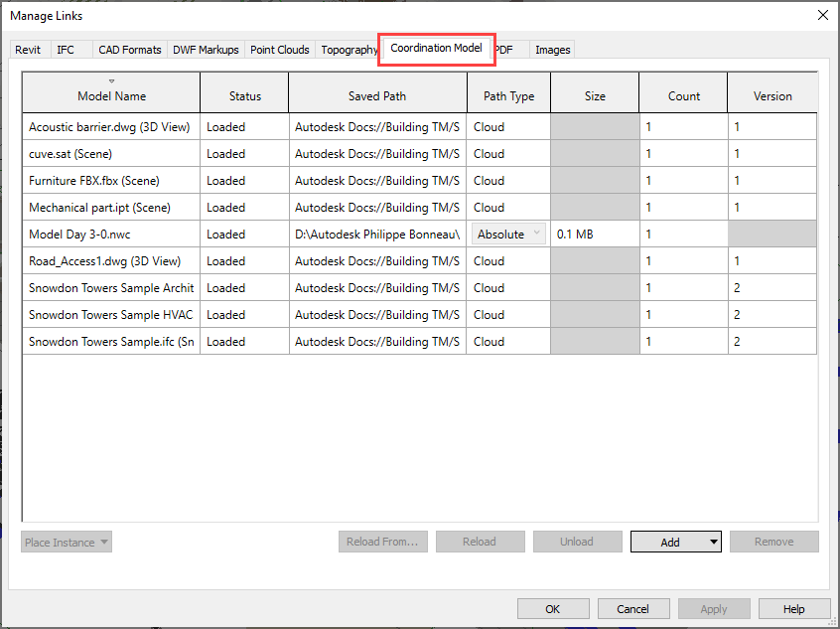Close the Manage Links dialog
Screen dimensions: 840x629
[x=821, y=15]
